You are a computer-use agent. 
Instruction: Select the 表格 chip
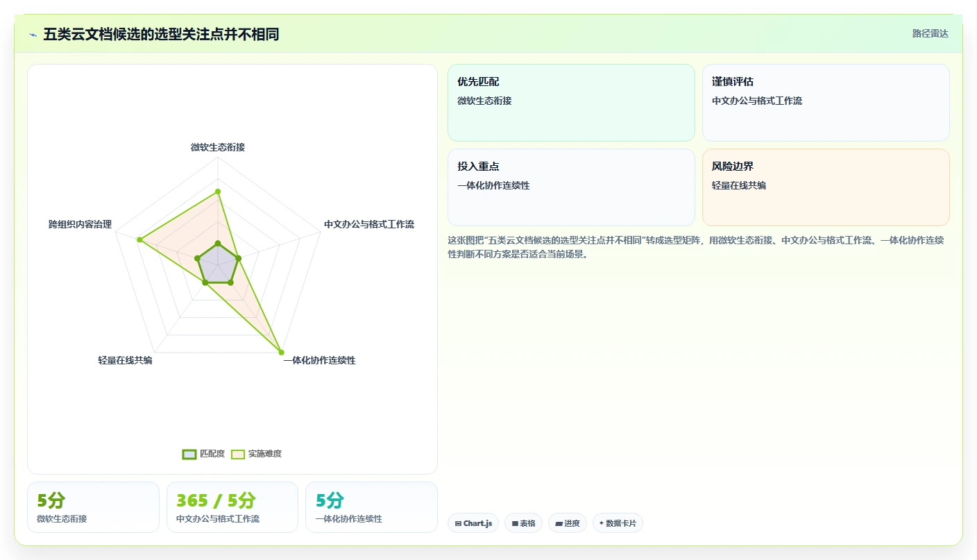click(x=523, y=523)
